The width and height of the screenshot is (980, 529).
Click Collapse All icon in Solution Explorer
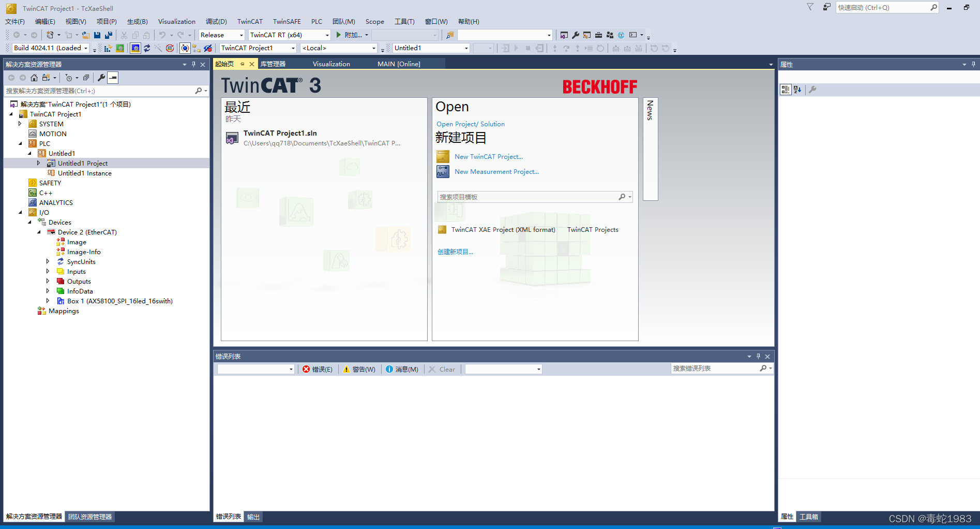(86, 78)
